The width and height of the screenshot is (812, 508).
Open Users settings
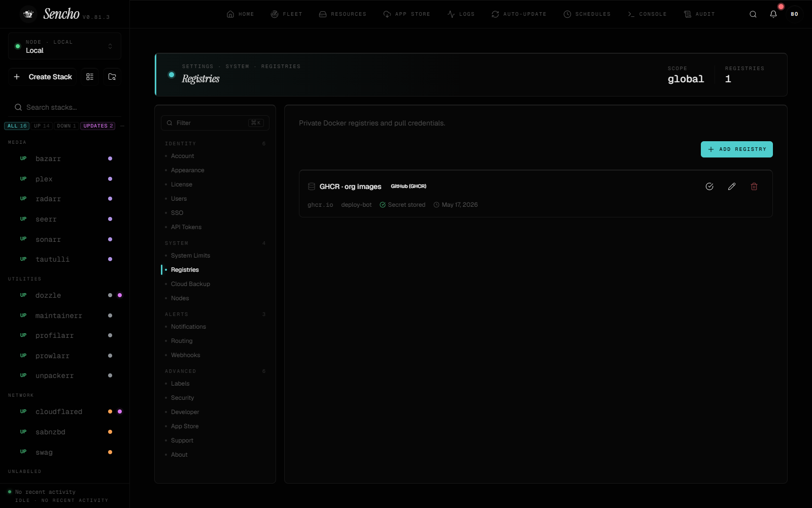click(x=215, y=199)
